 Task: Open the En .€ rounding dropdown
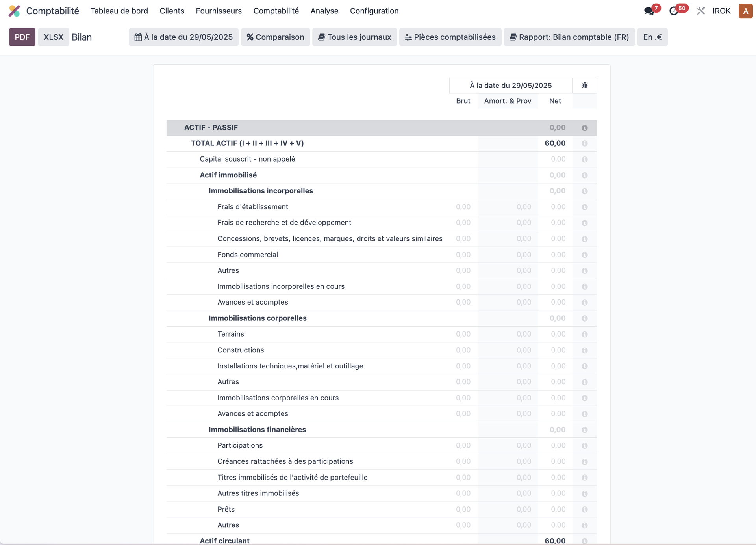click(x=652, y=37)
